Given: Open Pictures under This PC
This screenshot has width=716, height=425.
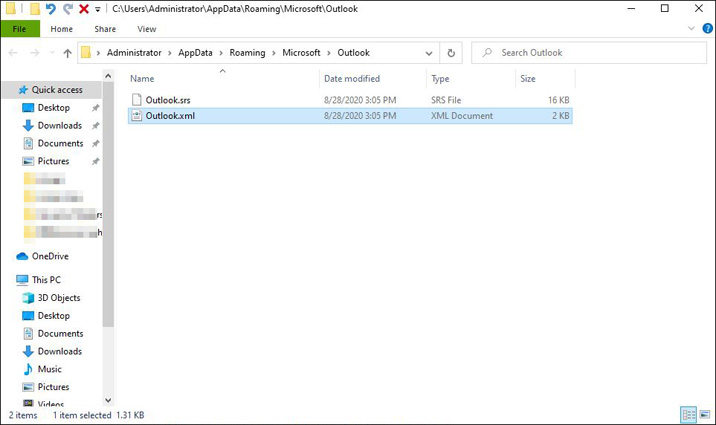Looking at the screenshot, I should coord(53,387).
